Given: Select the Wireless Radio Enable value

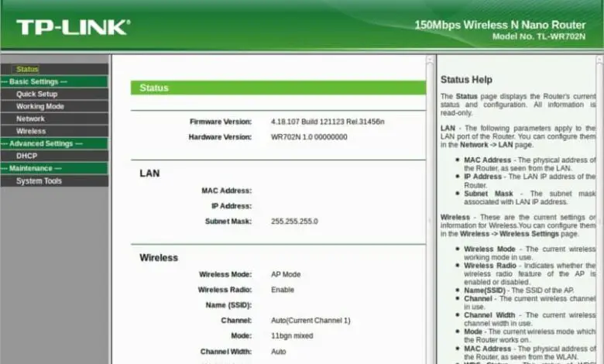Looking at the screenshot, I should (283, 290).
